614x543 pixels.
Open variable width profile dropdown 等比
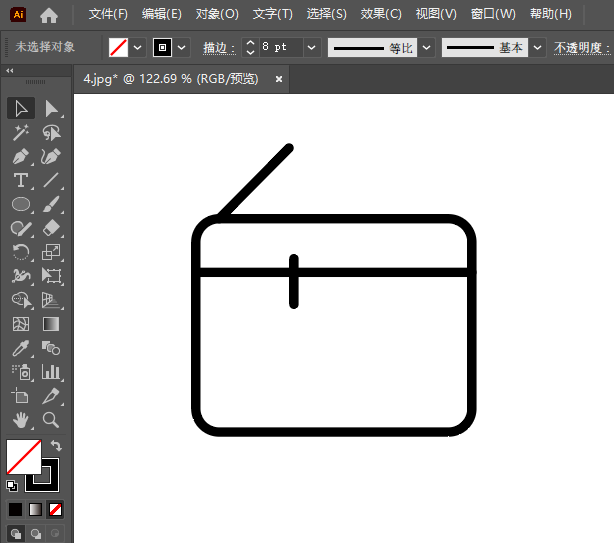tap(426, 48)
